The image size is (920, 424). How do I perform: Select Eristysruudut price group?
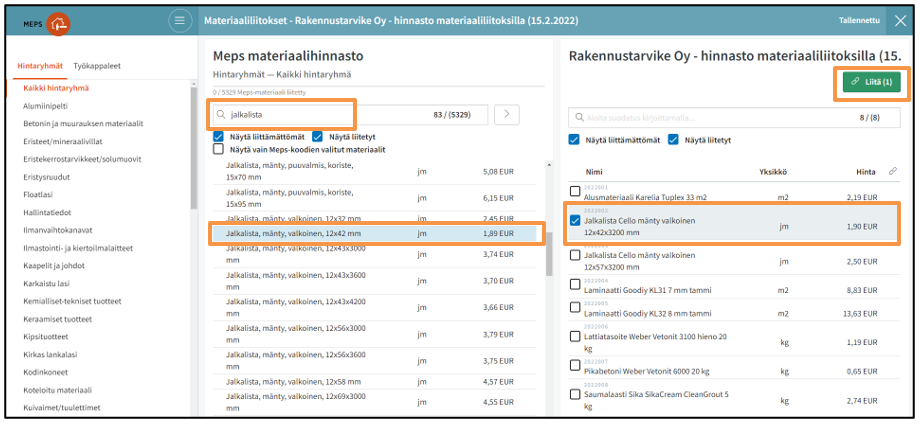(45, 177)
